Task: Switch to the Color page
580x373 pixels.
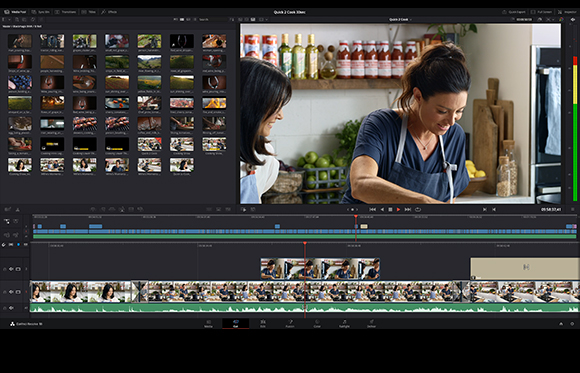Action: [317, 323]
